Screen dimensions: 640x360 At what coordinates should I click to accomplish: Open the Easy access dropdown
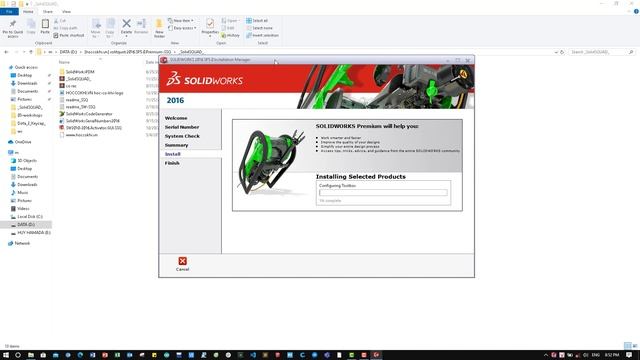(182, 28)
